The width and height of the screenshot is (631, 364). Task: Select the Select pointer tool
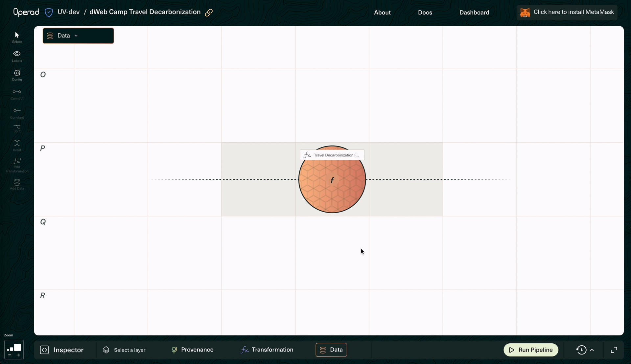(17, 37)
